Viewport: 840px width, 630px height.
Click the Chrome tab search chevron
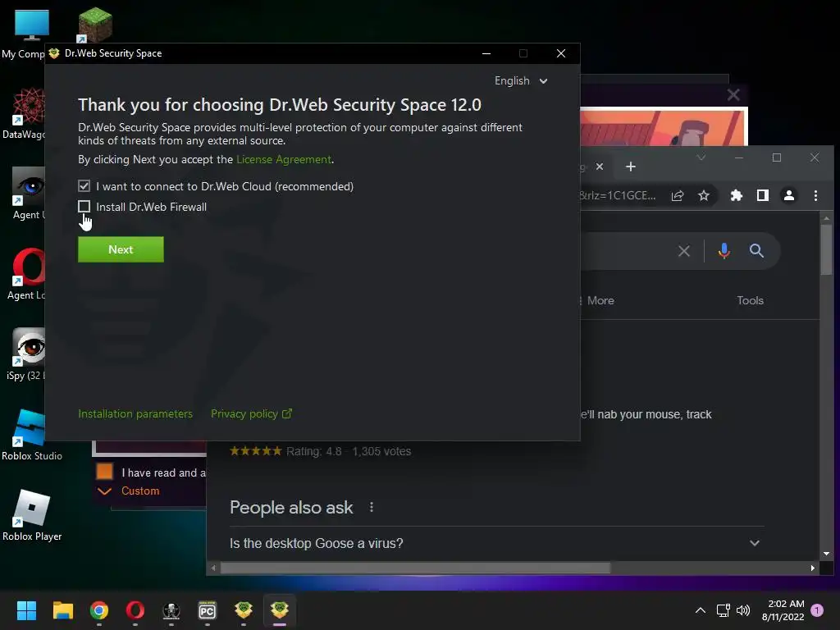tap(701, 157)
